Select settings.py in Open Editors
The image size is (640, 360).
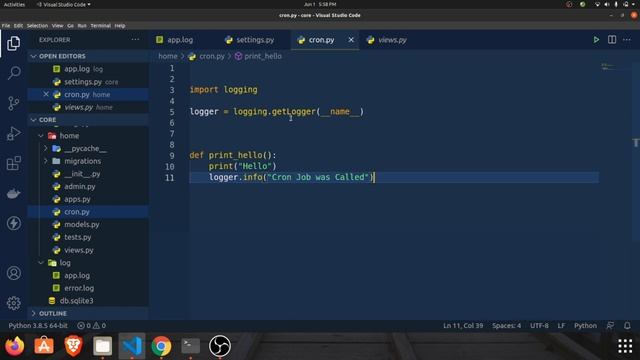[x=83, y=82]
